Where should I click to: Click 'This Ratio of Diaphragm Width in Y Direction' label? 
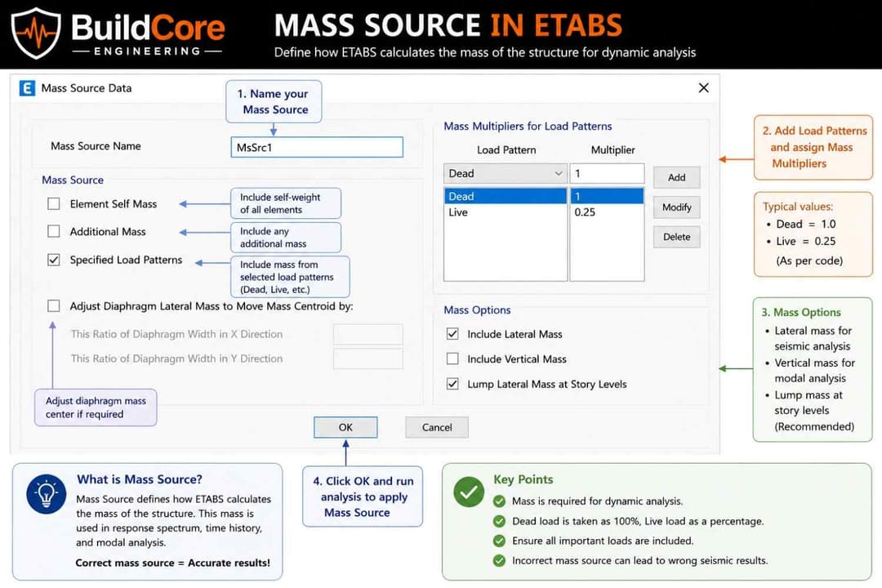coord(176,359)
